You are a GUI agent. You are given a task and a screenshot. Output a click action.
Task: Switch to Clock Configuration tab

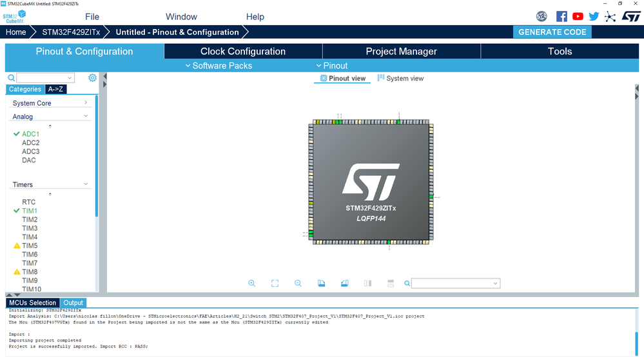point(243,52)
